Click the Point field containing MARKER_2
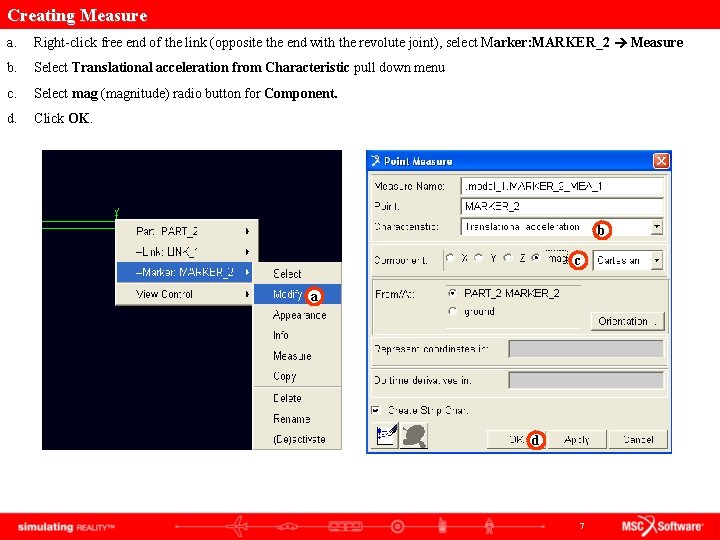Image resolution: width=720 pixels, height=540 pixels. pos(562,206)
